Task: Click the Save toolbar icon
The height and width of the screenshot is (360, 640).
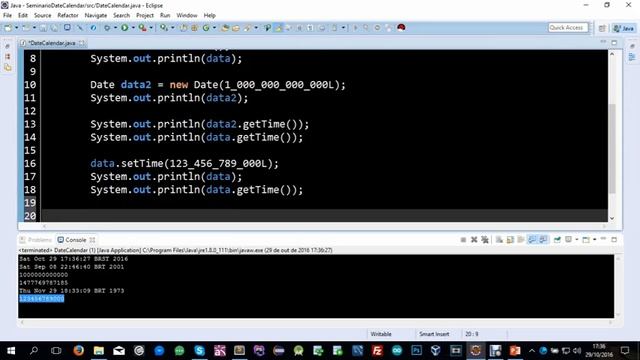Action: click(x=43, y=28)
